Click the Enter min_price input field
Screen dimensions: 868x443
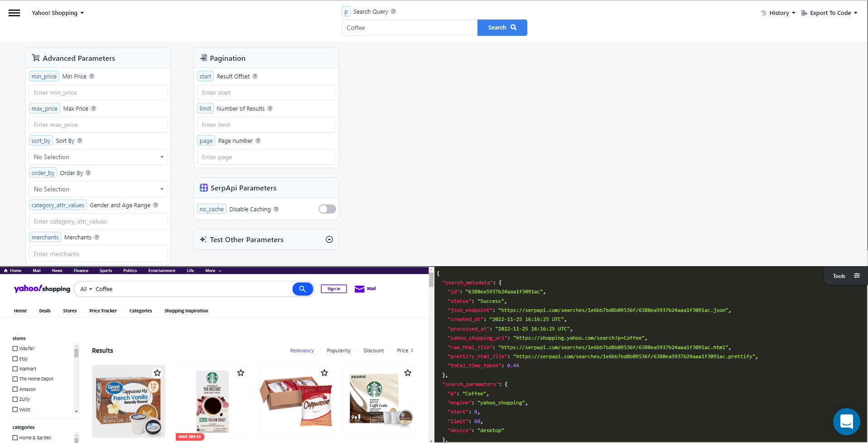tap(98, 92)
